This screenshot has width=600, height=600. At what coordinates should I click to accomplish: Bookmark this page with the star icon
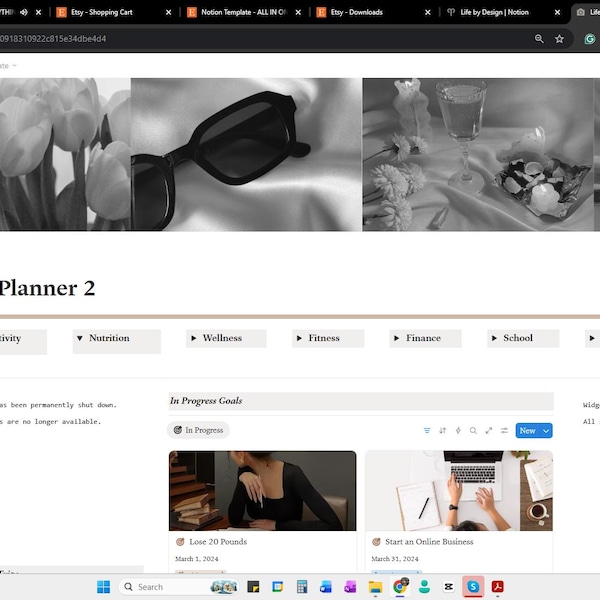coord(559,39)
